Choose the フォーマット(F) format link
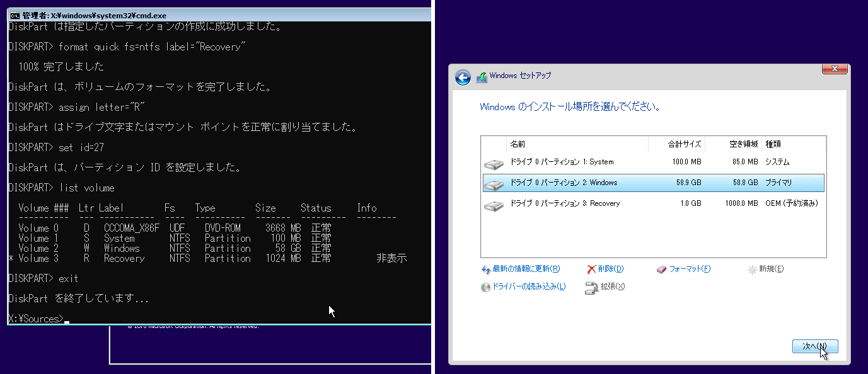This screenshot has width=868, height=374. (690, 269)
